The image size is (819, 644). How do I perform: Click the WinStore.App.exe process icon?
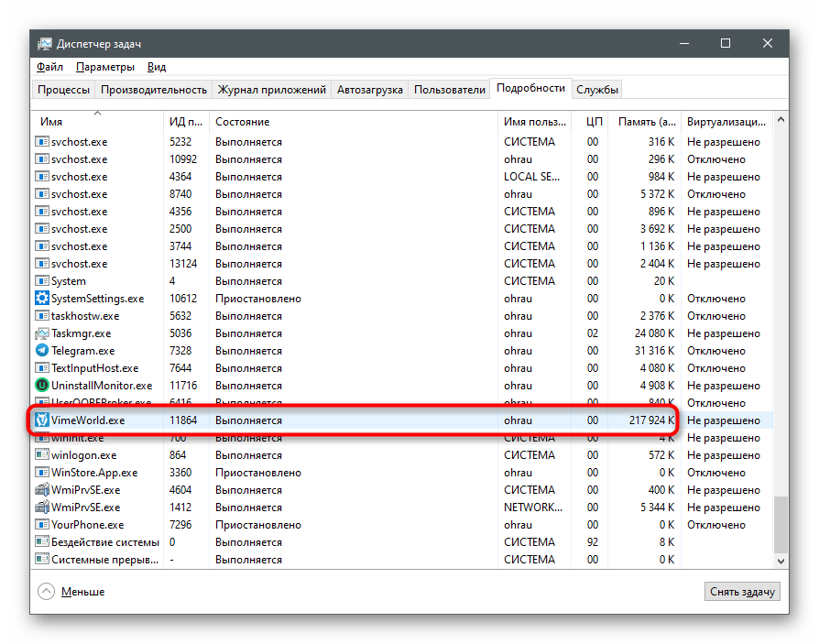[x=42, y=472]
